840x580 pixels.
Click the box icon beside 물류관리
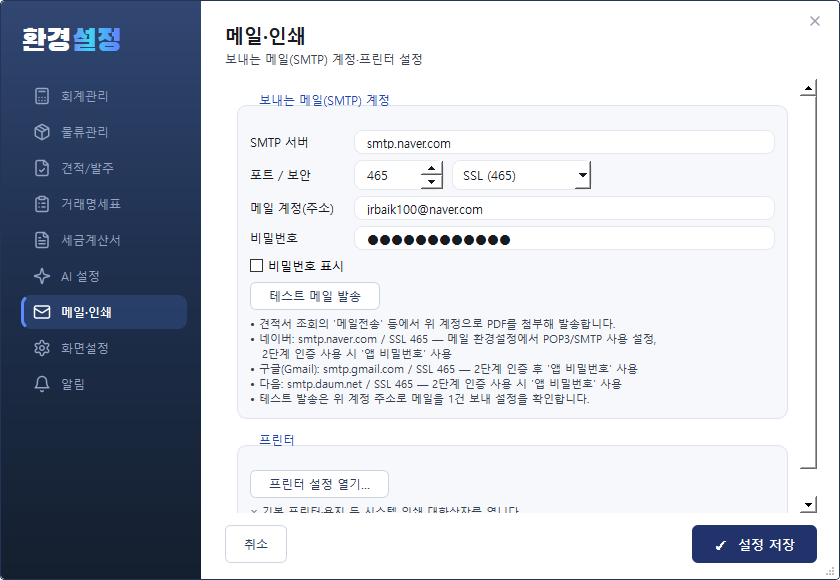(42, 132)
